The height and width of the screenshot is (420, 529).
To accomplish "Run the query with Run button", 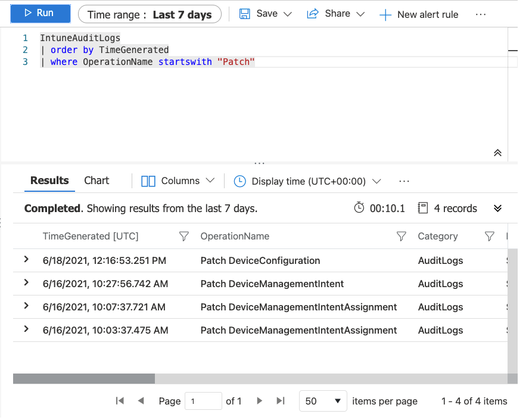I will point(41,14).
